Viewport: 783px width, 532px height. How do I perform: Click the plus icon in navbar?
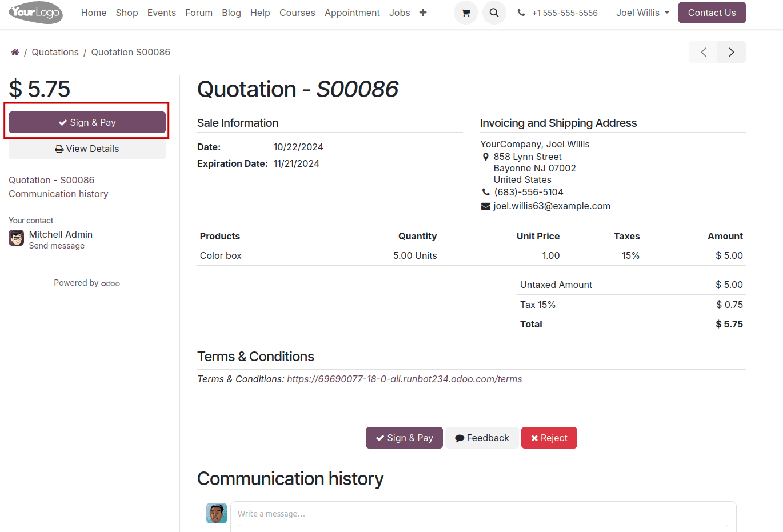(x=423, y=13)
